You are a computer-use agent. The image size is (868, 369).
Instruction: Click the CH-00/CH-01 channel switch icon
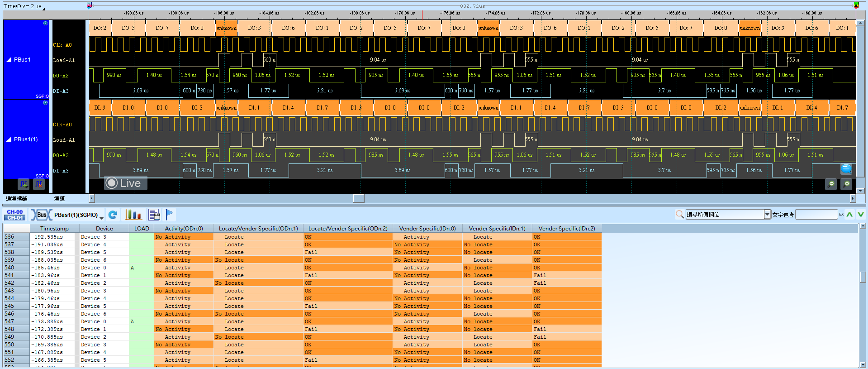(x=15, y=215)
